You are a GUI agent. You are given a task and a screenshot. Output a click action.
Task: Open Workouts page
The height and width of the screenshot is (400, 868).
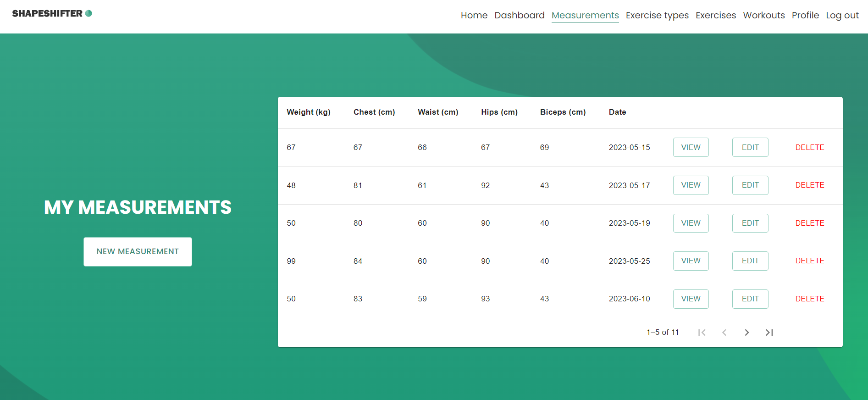pos(764,15)
